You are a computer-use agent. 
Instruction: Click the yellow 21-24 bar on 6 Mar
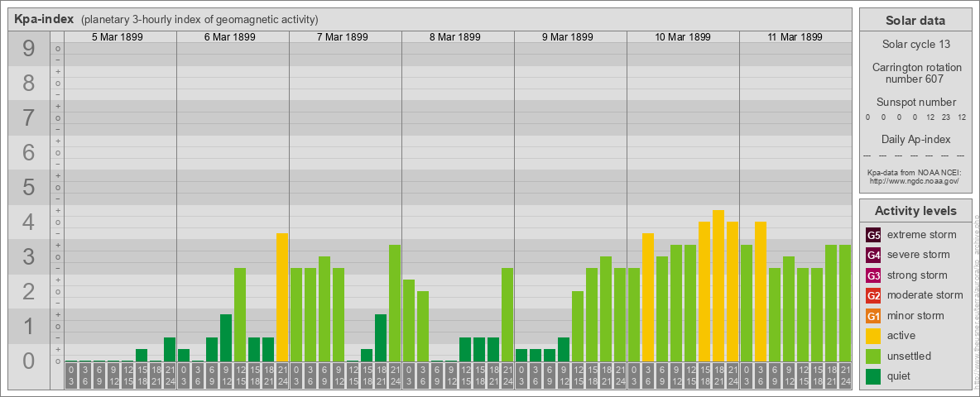tap(282, 297)
